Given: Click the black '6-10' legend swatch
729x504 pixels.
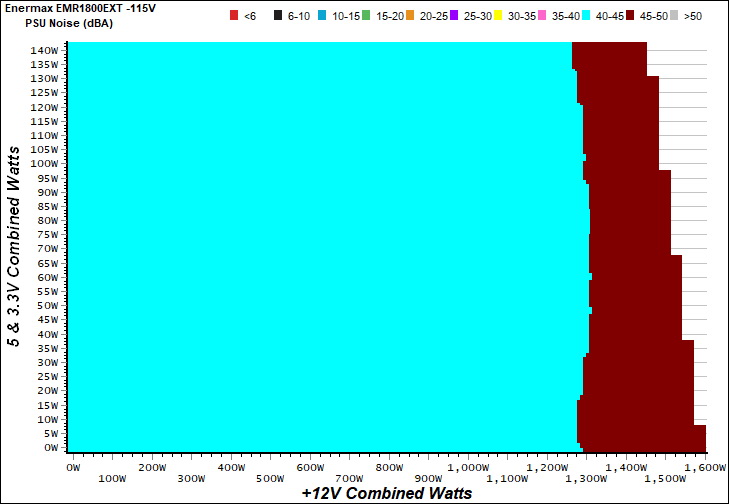Looking at the screenshot, I should click(277, 15).
